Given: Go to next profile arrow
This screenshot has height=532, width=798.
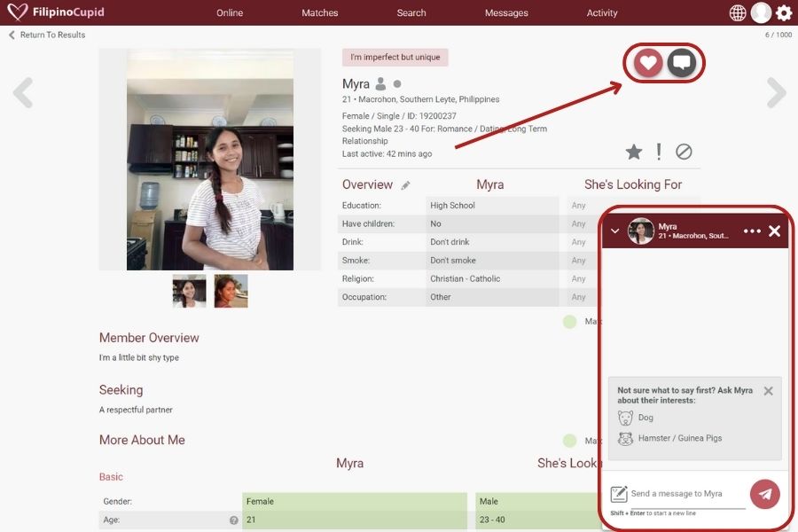Looking at the screenshot, I should click(x=776, y=92).
